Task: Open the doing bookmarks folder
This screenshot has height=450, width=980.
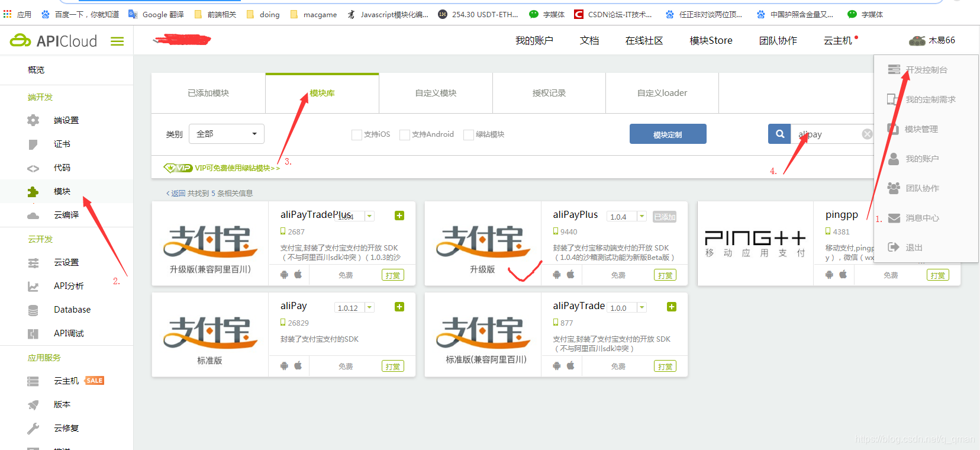Action: [263, 14]
